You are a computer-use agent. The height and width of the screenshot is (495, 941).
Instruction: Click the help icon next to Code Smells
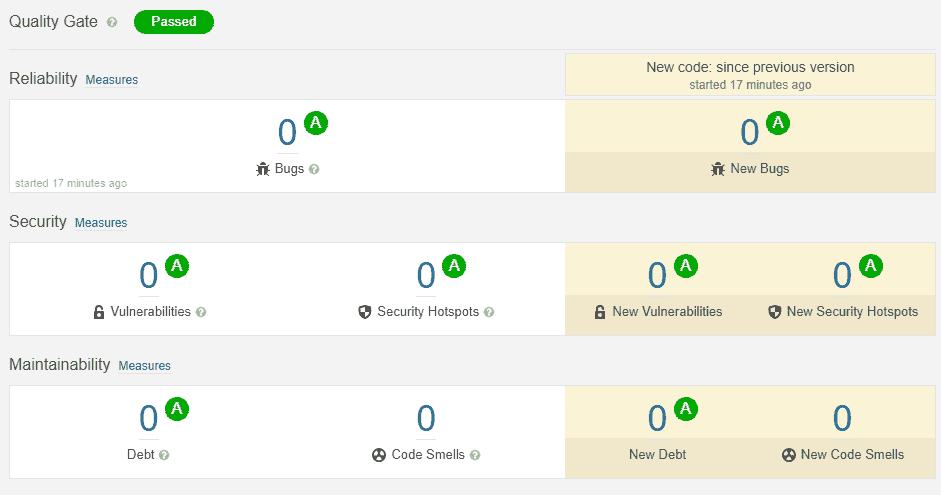coord(475,455)
